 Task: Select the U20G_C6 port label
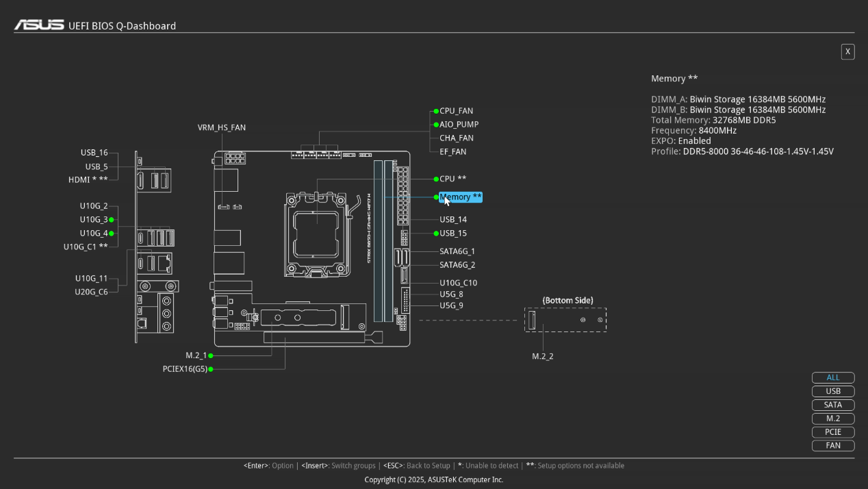(91, 292)
